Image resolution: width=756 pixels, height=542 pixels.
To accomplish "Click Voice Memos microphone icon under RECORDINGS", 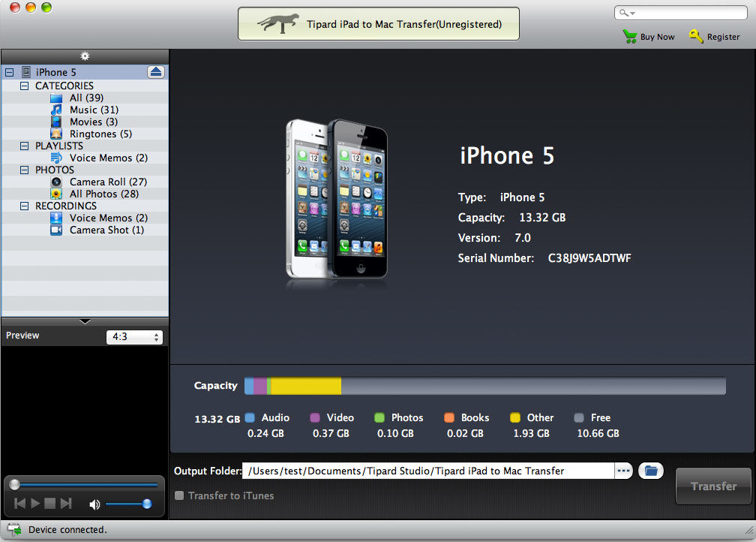I will pos(56,218).
